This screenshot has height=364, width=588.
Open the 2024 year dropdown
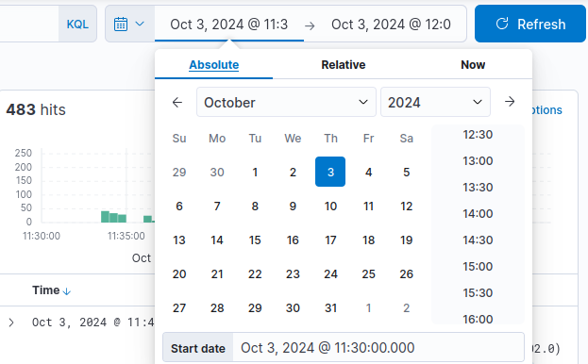[x=435, y=102]
